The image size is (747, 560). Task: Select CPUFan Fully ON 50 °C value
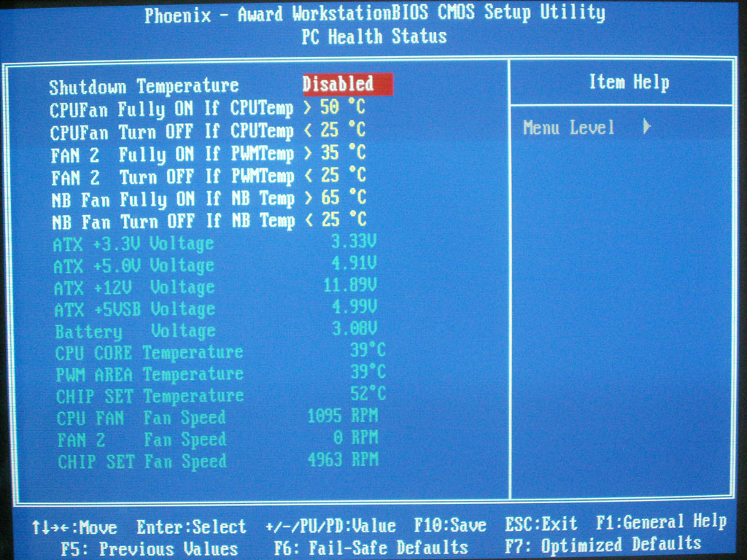(x=342, y=107)
